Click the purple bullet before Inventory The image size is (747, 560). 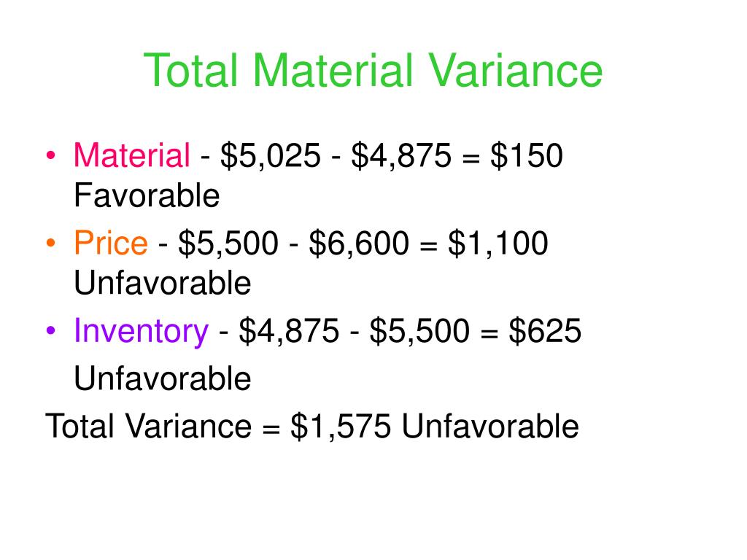50,330
